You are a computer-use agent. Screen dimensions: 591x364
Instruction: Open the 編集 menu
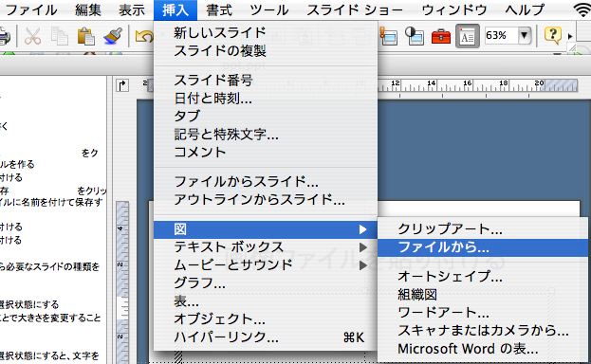pos(87,9)
